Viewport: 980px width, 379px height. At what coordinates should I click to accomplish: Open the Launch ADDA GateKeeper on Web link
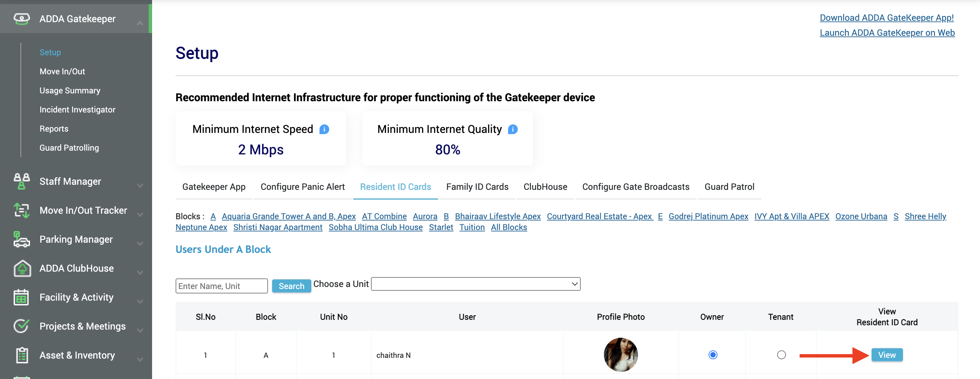tap(887, 33)
